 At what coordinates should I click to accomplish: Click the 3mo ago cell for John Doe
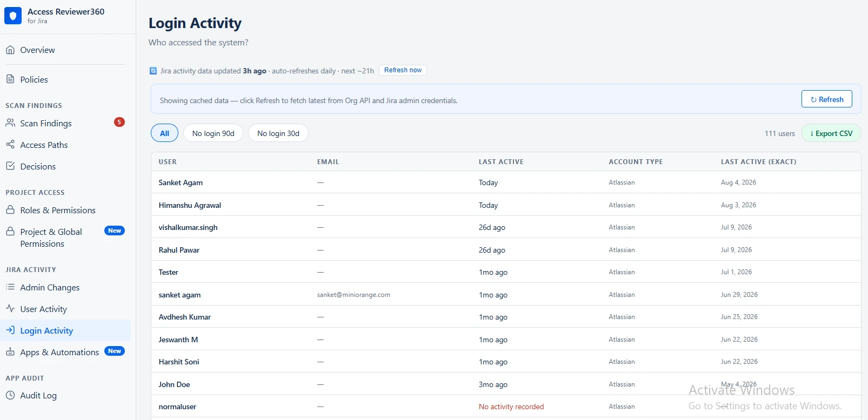coord(493,384)
